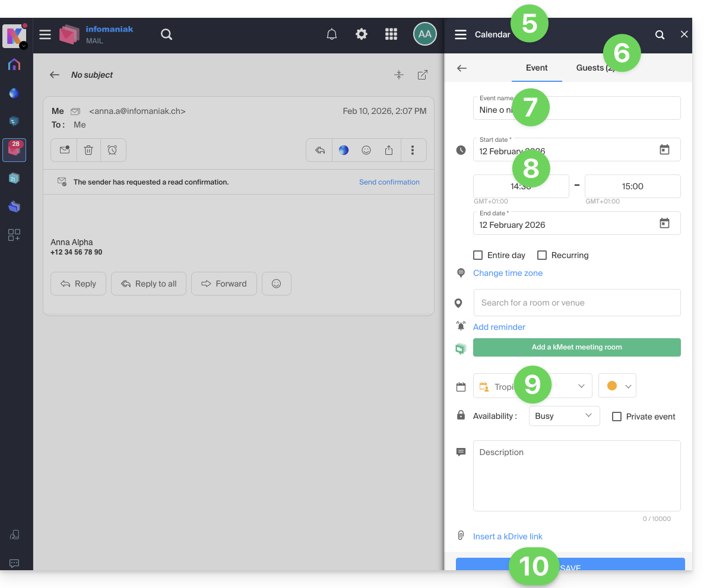The image size is (710, 588).
Task: Open the notifications bell
Action: click(332, 34)
